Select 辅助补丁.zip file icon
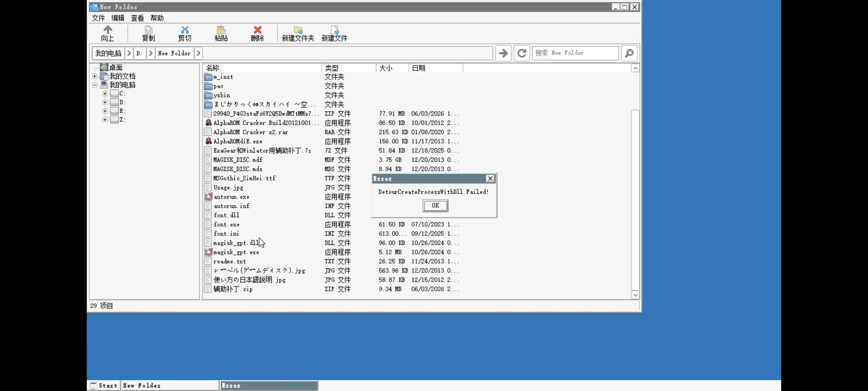This screenshot has height=391, width=868. pos(208,289)
